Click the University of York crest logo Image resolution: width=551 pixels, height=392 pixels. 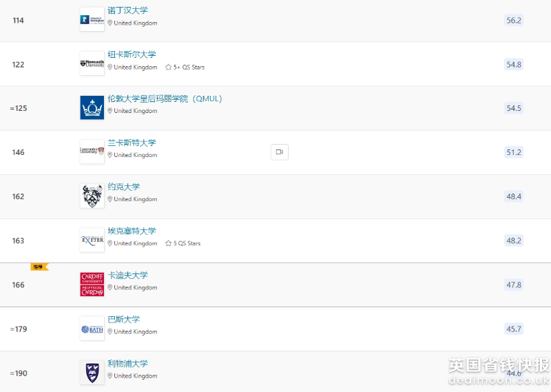point(92,196)
